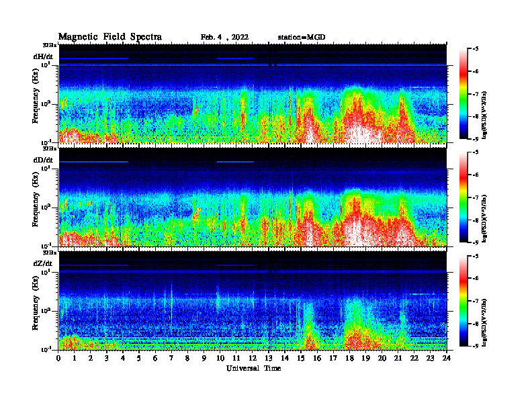Click the "-9" value on dH/dt colorbar
This screenshot has height=411, width=532.
pyautogui.click(x=476, y=139)
